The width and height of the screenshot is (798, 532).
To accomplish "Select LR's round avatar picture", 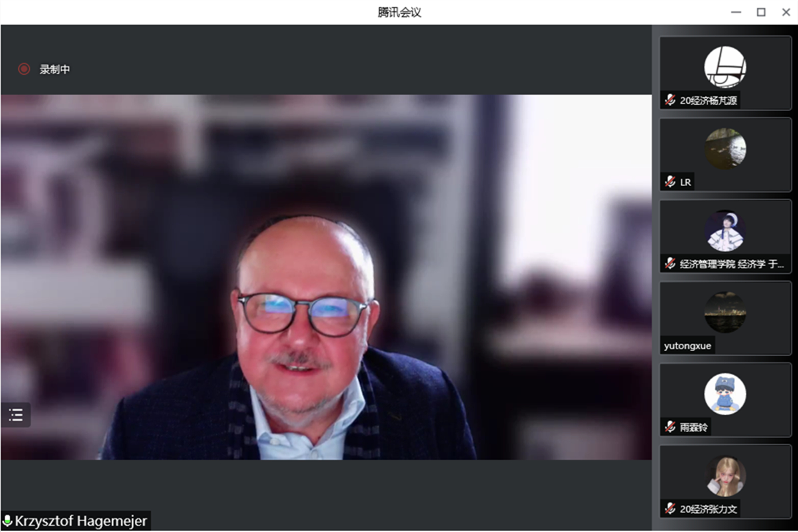I will click(x=725, y=149).
